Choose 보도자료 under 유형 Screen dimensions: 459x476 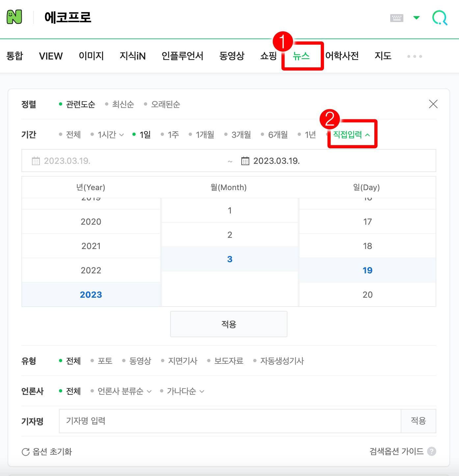(228, 361)
